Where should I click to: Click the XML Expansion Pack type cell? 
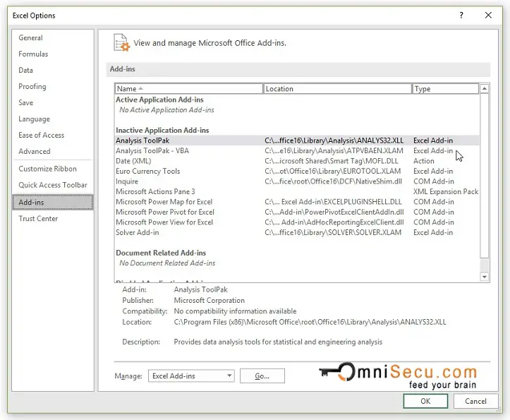446,192
